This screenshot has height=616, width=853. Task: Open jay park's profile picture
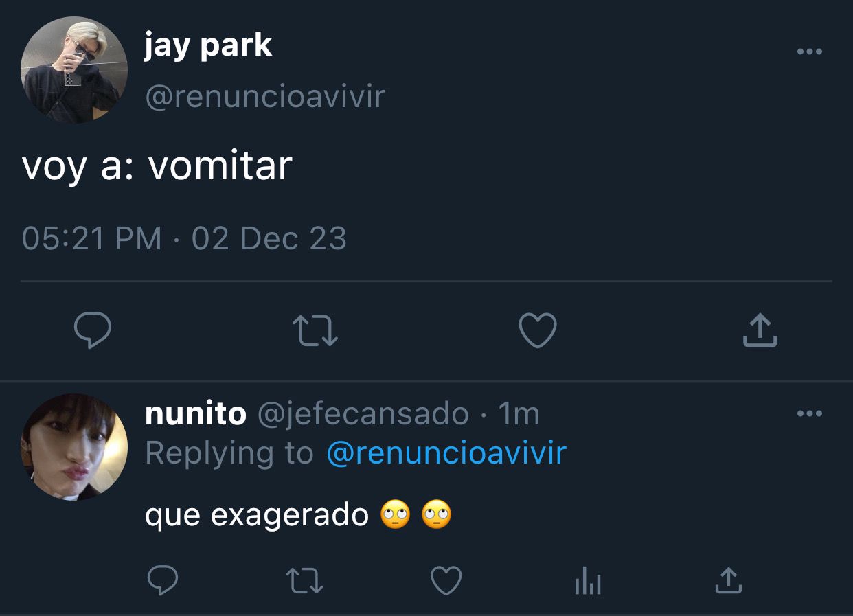pyautogui.click(x=74, y=70)
